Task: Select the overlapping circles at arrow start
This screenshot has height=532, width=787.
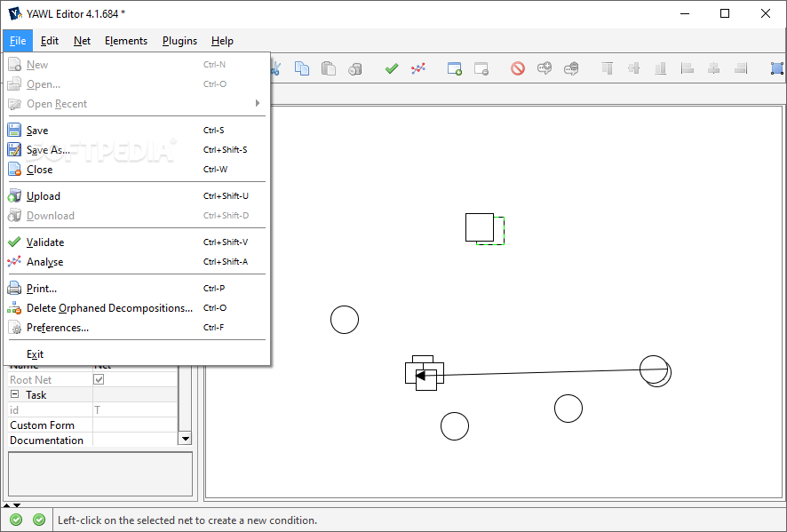Action: (656, 371)
